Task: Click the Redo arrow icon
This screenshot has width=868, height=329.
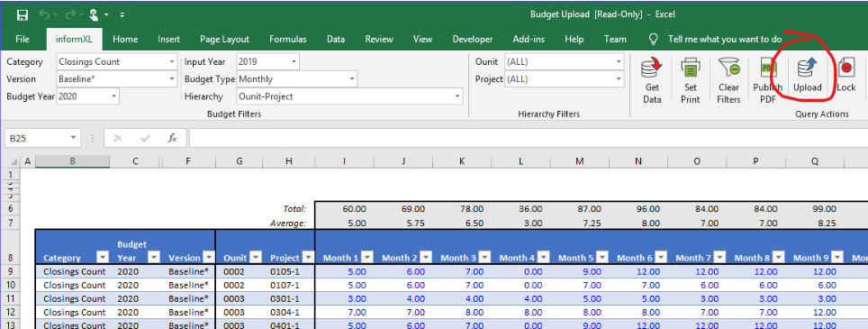Action: coord(69,15)
